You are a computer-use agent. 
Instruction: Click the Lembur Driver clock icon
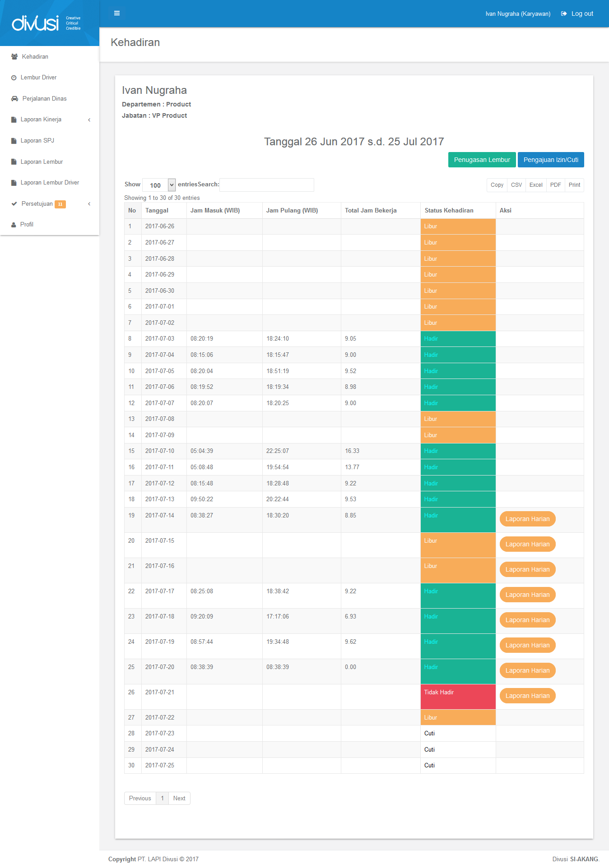point(14,78)
